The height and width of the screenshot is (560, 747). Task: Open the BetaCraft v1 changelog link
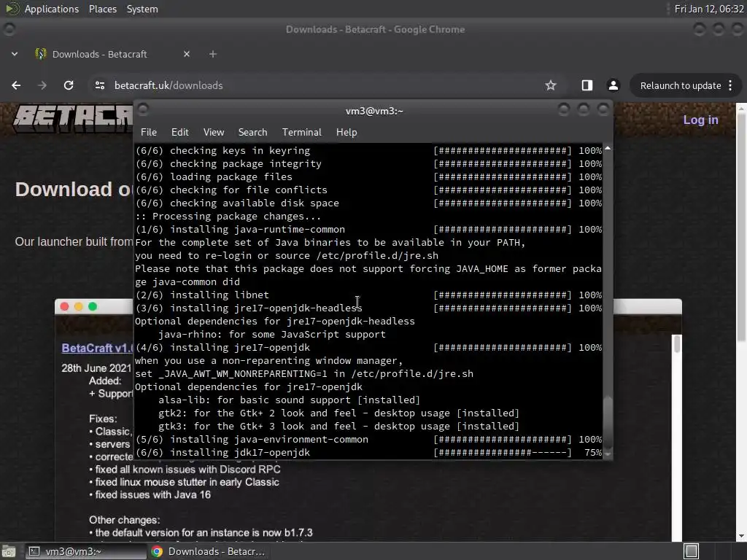coord(97,348)
